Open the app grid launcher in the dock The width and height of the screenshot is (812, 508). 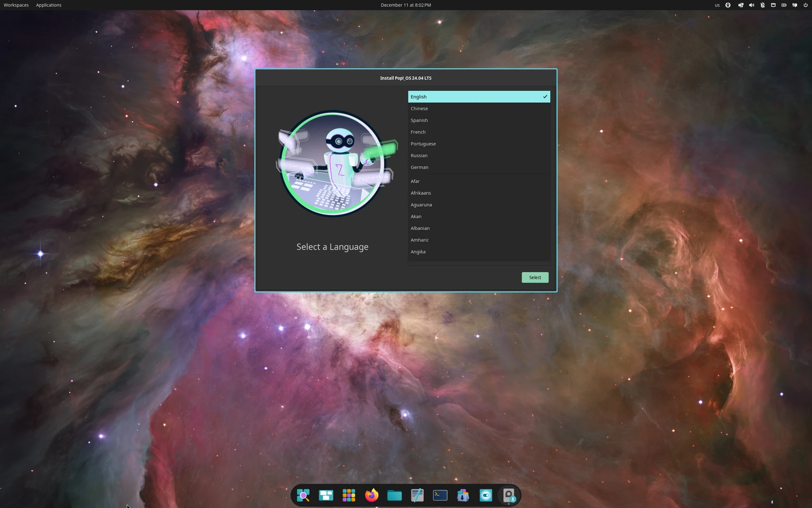click(349, 495)
